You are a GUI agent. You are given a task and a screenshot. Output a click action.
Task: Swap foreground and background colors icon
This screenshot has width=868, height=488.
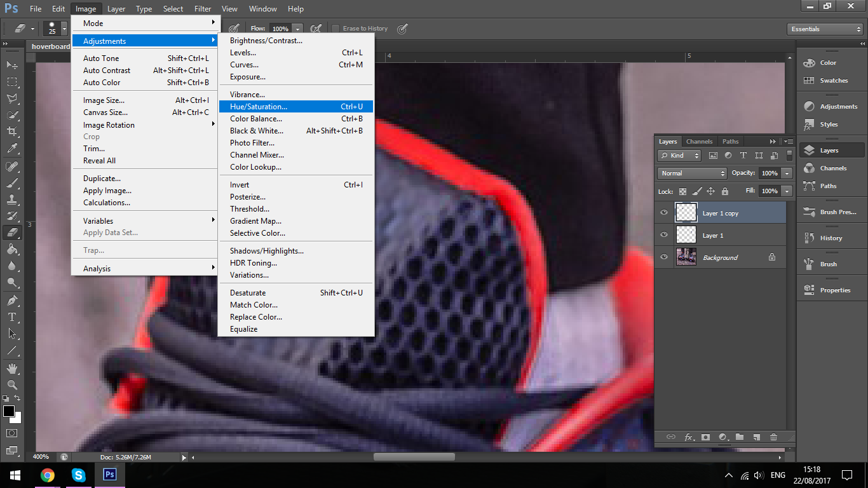pos(18,398)
